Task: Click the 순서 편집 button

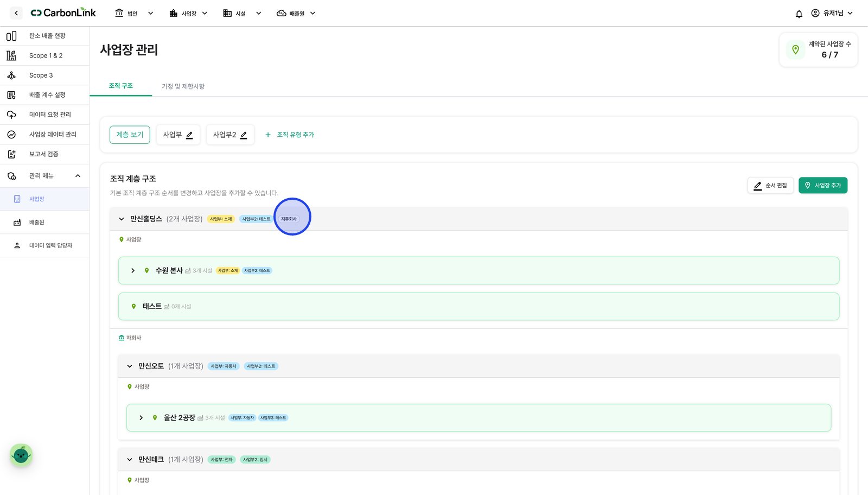Action: coord(770,186)
